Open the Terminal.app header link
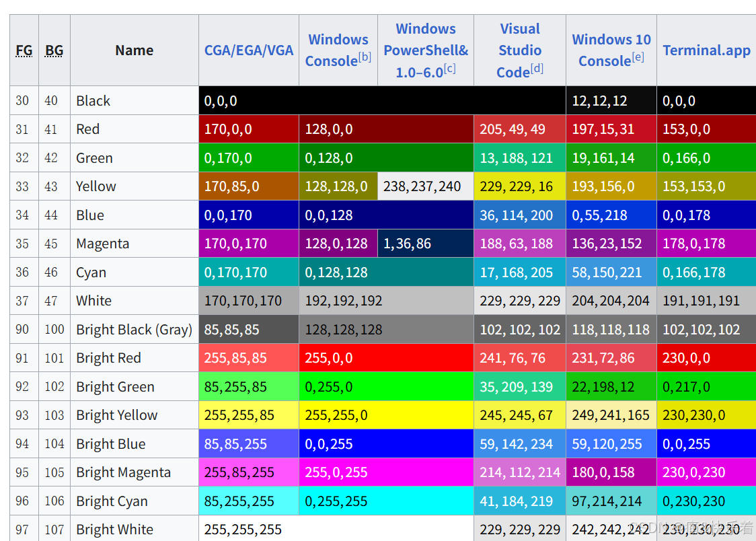The width and height of the screenshot is (756, 541). tap(706, 50)
